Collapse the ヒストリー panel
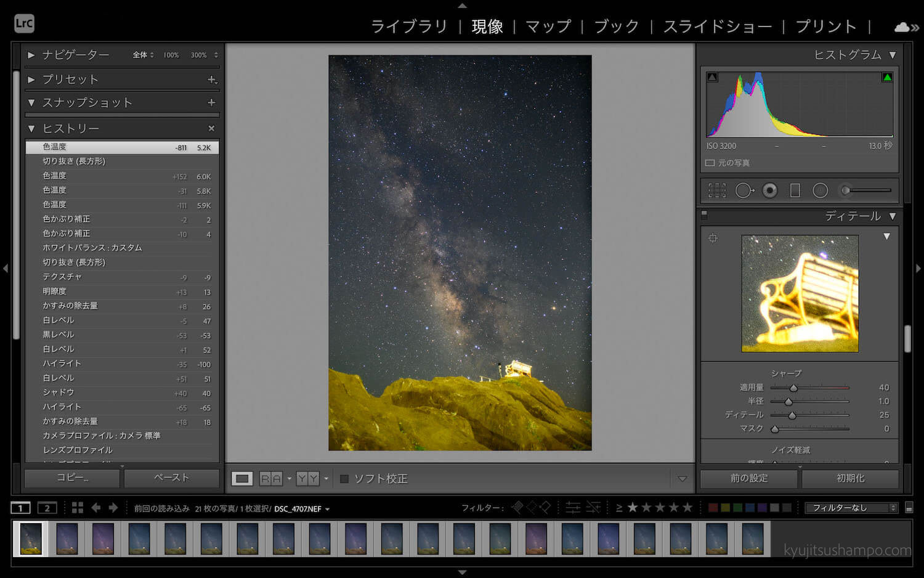The height and width of the screenshot is (578, 924). pos(31,128)
